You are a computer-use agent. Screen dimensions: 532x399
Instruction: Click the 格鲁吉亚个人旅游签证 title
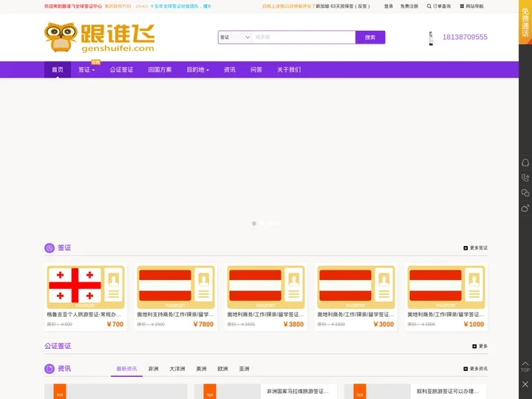(83, 315)
